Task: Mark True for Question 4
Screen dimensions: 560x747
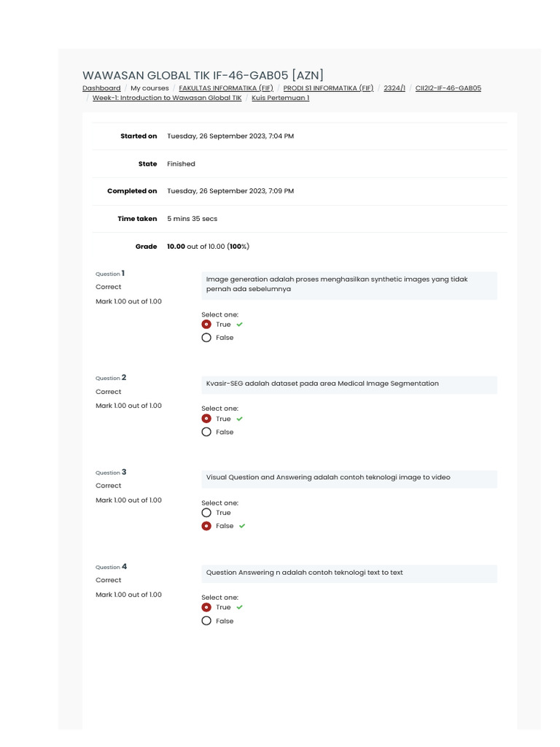Action: point(206,607)
